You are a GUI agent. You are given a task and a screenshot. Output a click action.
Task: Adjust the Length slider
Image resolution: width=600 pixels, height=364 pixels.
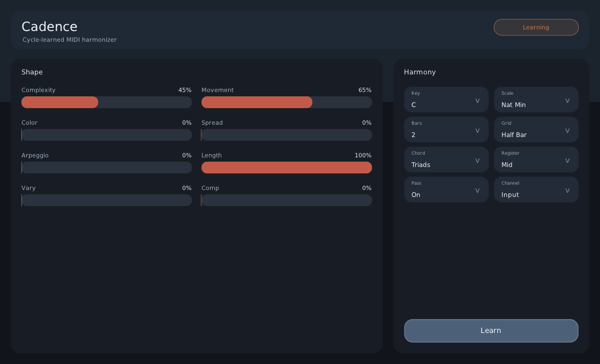287,168
